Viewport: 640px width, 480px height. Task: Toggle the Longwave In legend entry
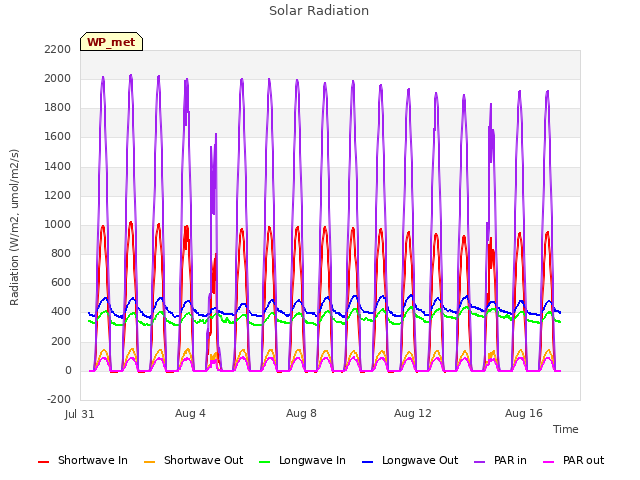pyautogui.click(x=302, y=460)
